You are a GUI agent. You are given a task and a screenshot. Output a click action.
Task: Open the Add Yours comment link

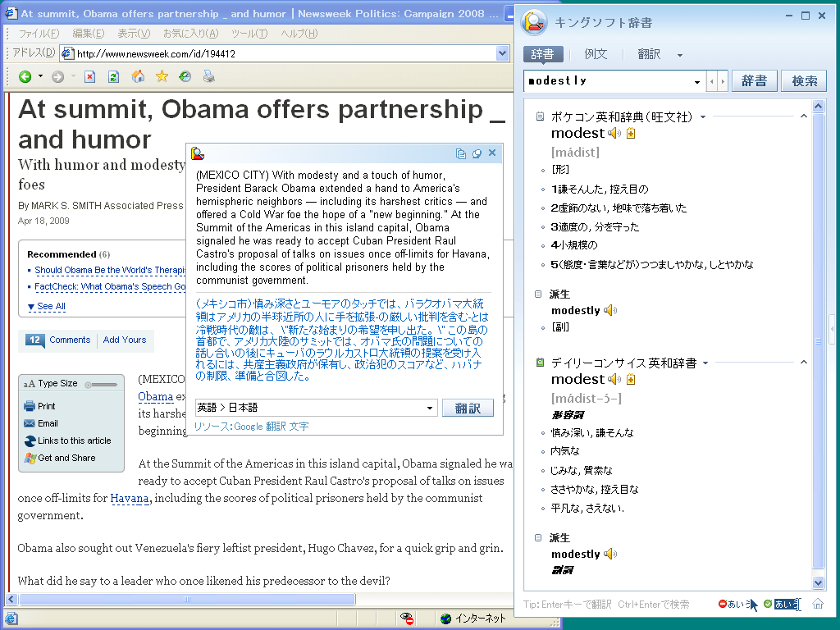click(x=125, y=340)
